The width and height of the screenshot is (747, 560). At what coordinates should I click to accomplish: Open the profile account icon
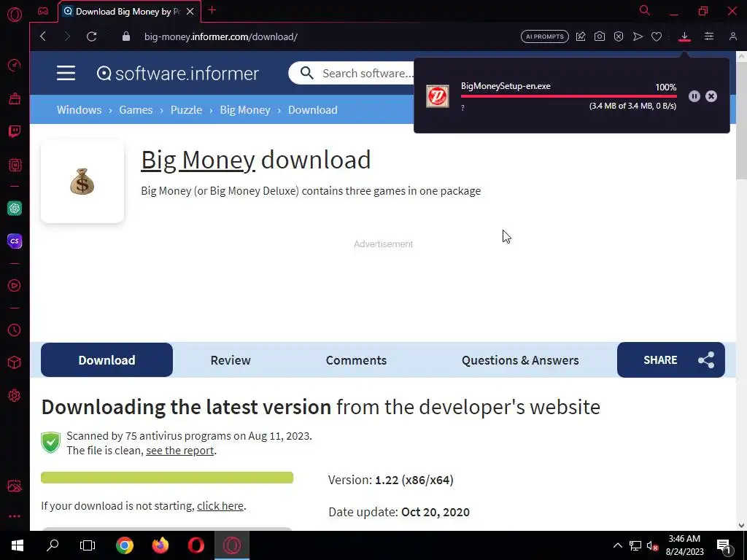pos(732,36)
